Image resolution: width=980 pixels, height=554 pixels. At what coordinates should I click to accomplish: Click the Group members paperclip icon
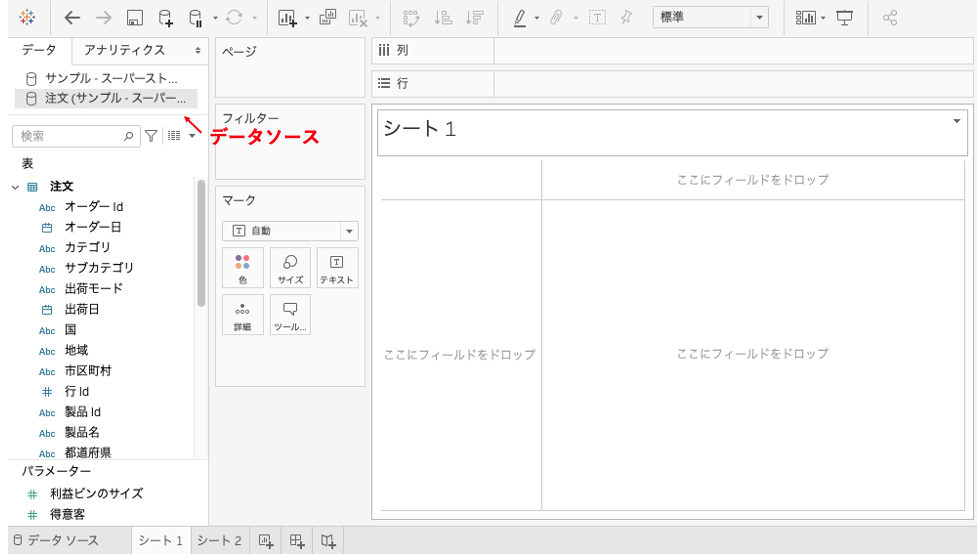(556, 18)
